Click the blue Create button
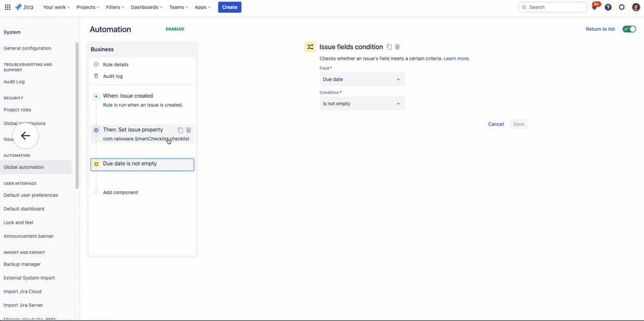The width and height of the screenshot is (644, 321). point(229,7)
